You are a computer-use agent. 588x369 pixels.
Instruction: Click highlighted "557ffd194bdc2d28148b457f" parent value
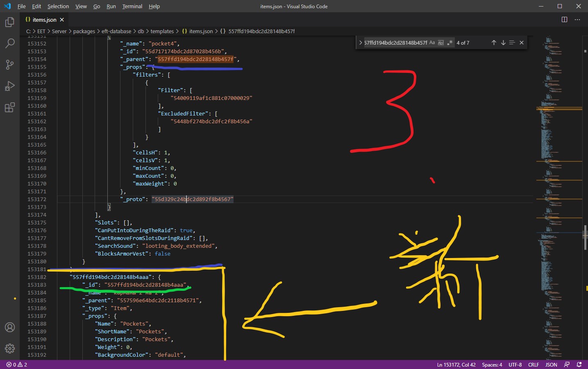point(196,59)
